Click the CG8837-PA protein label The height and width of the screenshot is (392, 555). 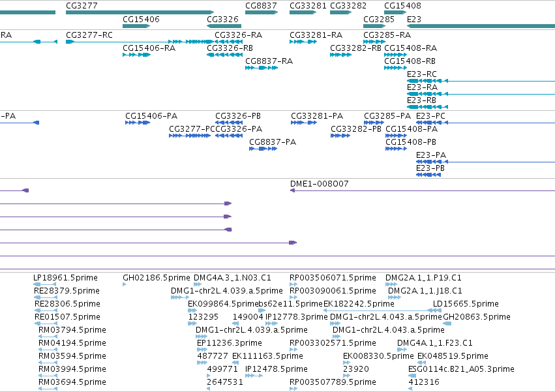click(273, 142)
